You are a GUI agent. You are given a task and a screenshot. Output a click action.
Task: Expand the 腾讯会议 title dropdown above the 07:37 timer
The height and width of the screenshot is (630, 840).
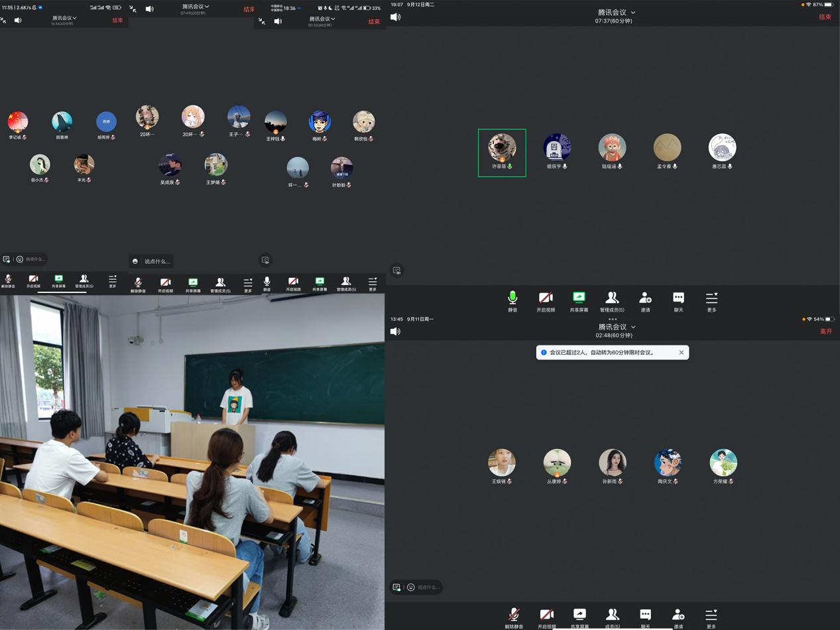click(x=617, y=13)
